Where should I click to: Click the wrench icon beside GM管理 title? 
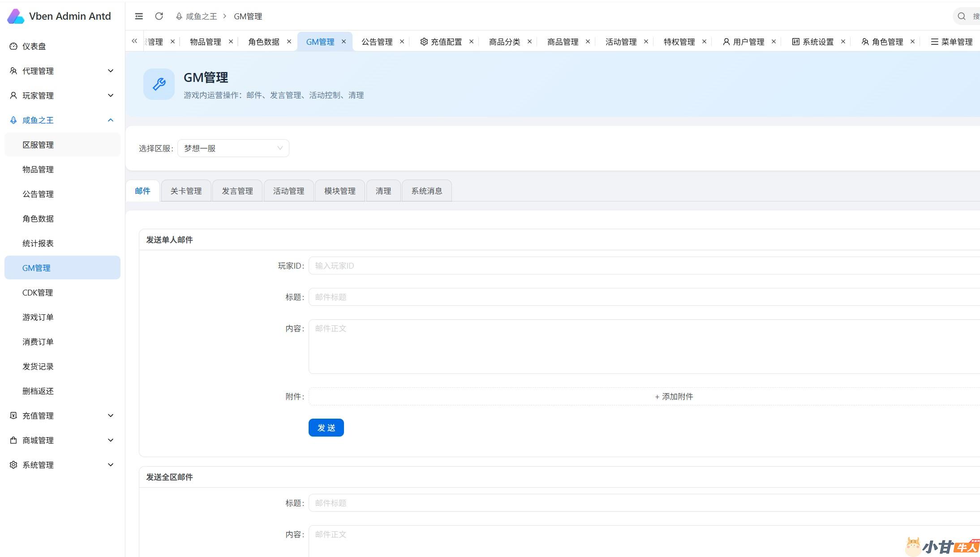coord(159,84)
